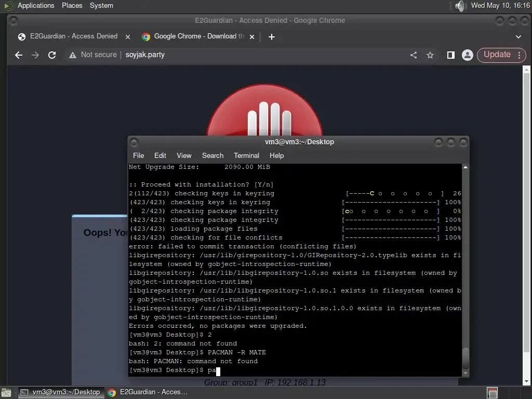This screenshot has width=532, height=399.
Task: Click terminal prompt line with 'pa'
Action: point(175,370)
